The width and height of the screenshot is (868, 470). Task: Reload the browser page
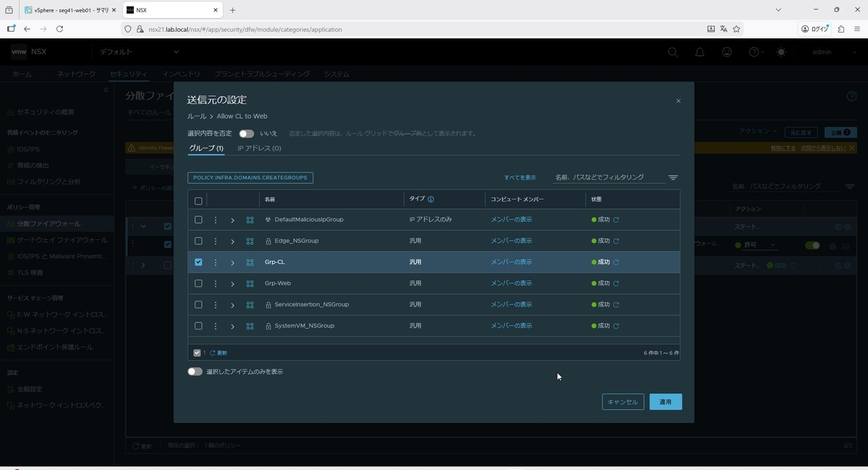pos(59,29)
